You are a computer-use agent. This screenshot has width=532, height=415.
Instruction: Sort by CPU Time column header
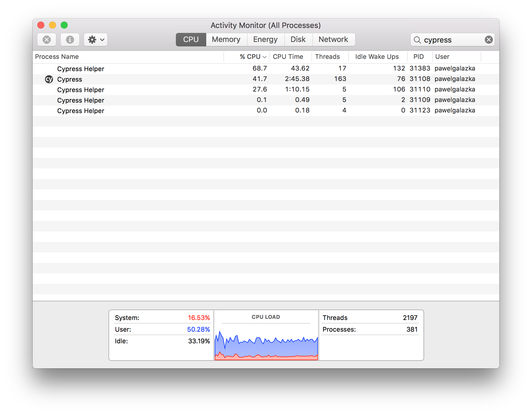tap(290, 57)
